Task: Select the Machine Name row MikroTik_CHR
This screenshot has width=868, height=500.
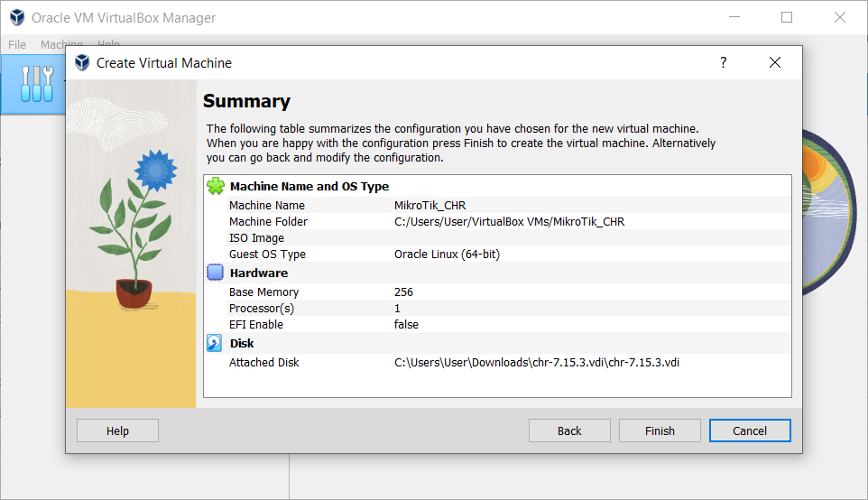Action: click(496, 205)
